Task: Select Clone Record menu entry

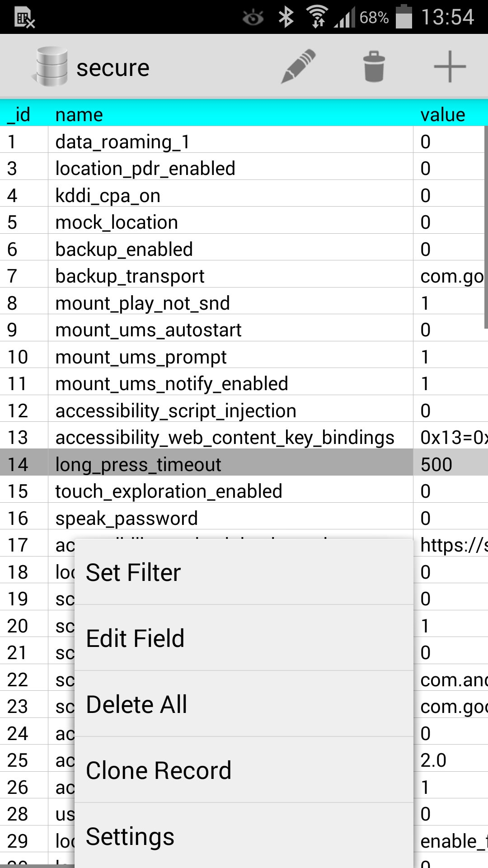Action: coord(244,770)
